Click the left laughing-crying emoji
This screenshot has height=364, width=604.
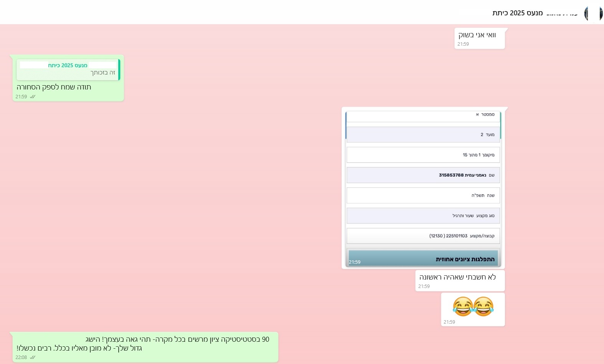463,307
